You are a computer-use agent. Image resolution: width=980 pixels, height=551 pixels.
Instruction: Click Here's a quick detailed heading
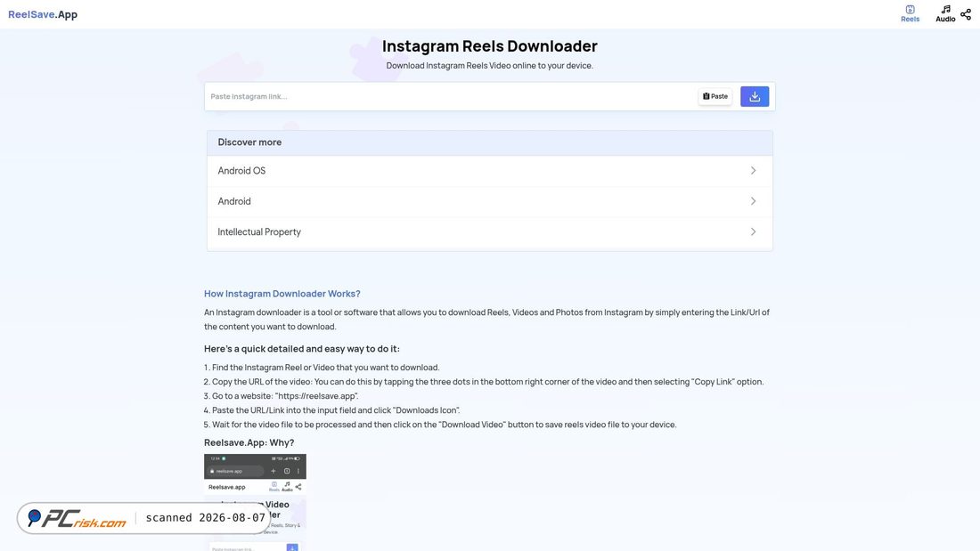[x=302, y=349]
